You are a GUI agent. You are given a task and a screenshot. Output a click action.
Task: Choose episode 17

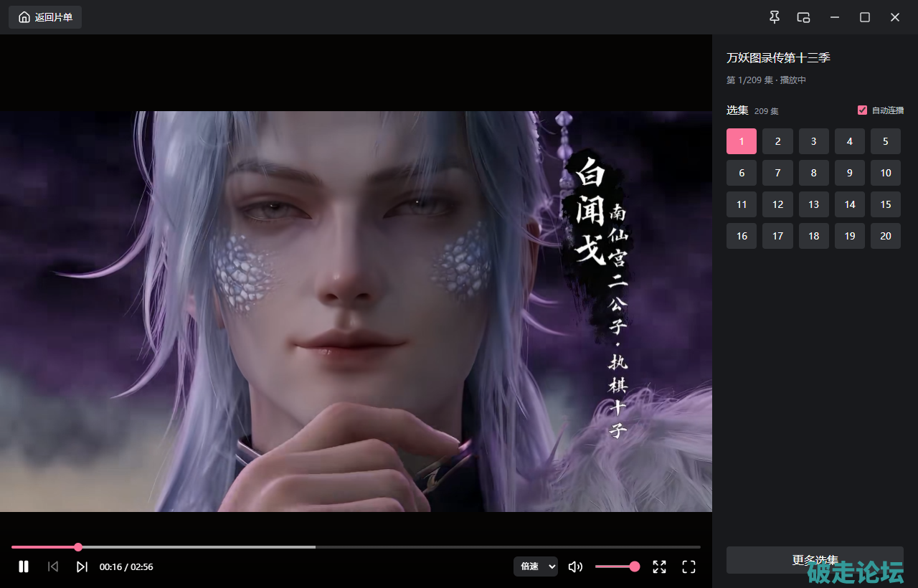click(777, 236)
